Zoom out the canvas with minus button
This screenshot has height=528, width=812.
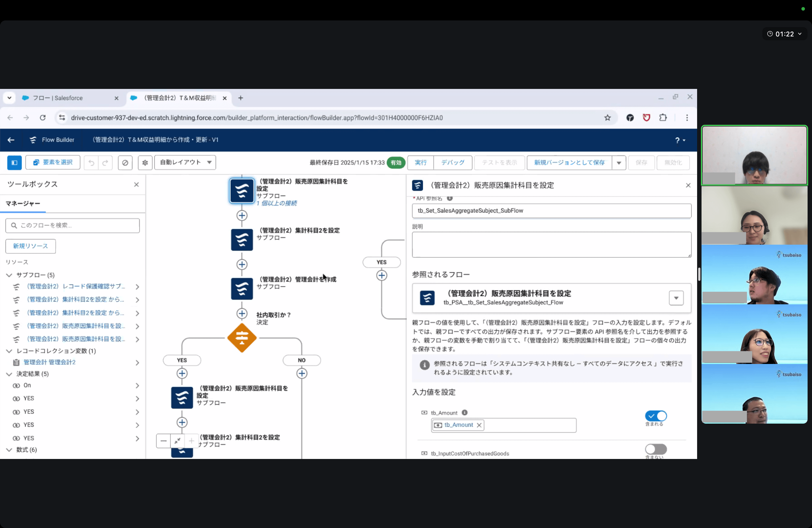[164, 441]
